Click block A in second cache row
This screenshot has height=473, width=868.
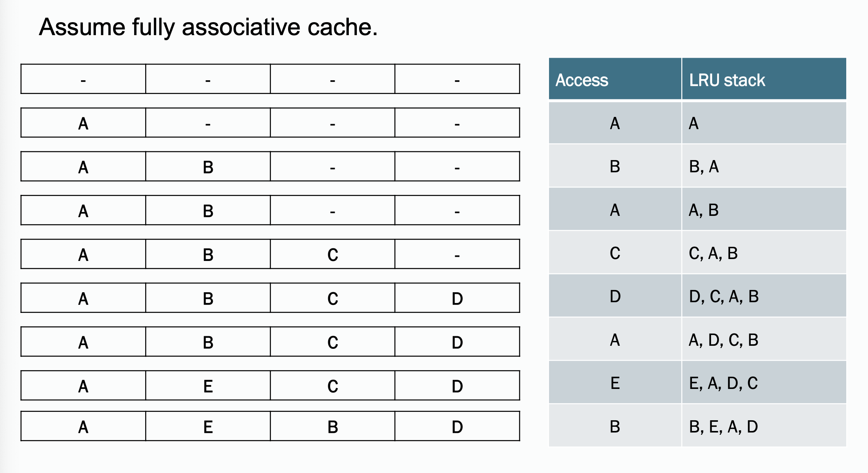[x=83, y=123]
